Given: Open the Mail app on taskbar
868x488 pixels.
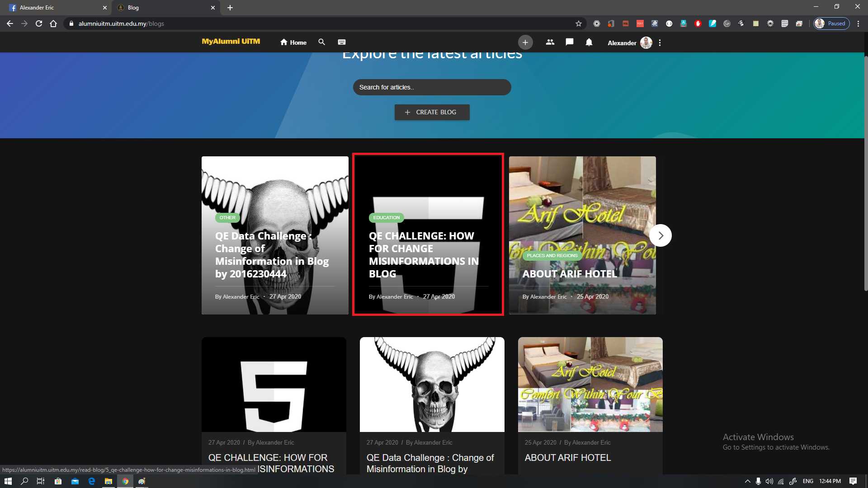Looking at the screenshot, I should (x=75, y=481).
